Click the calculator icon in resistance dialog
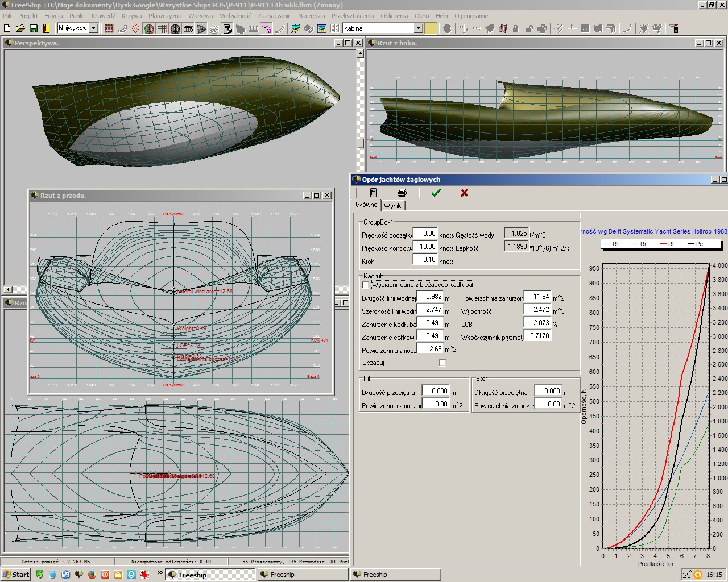Image resolution: width=728 pixels, height=582 pixels. pos(373,193)
